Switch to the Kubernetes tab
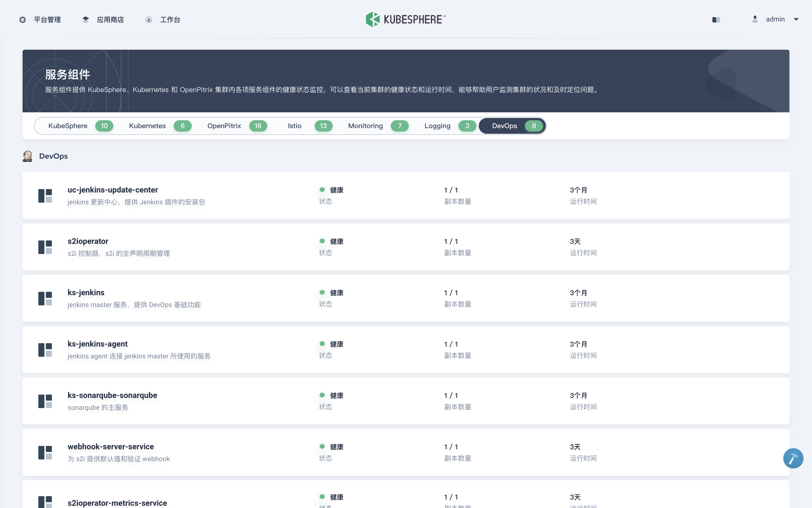812x508 pixels. (160, 126)
